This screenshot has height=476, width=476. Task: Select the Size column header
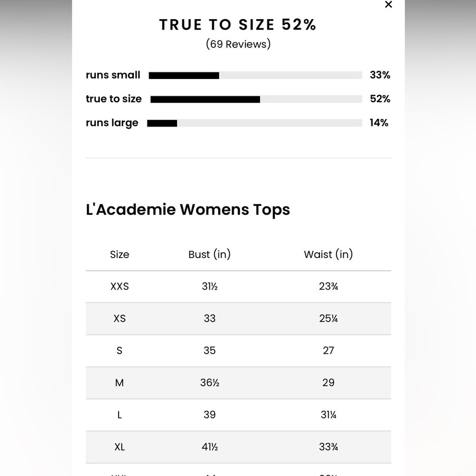[x=119, y=254]
